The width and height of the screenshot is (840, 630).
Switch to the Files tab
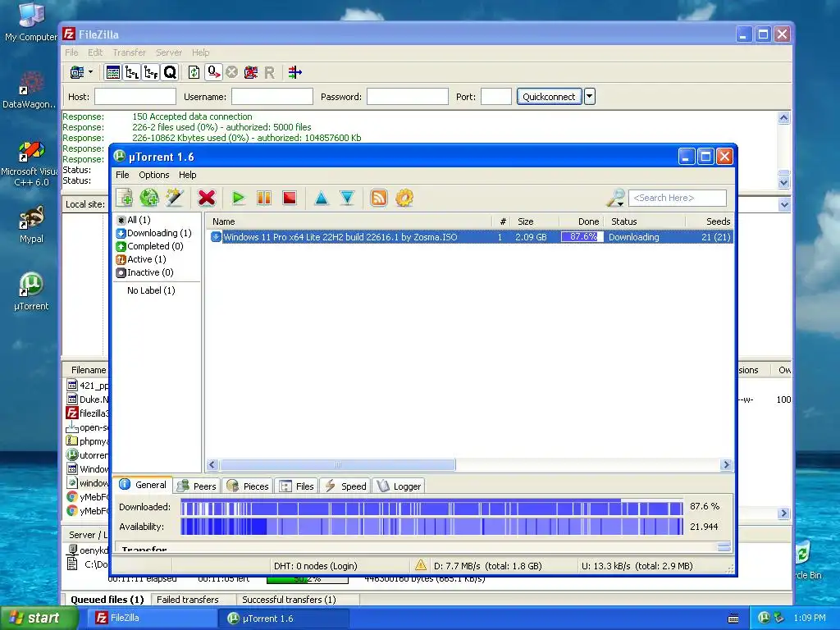tap(297, 486)
